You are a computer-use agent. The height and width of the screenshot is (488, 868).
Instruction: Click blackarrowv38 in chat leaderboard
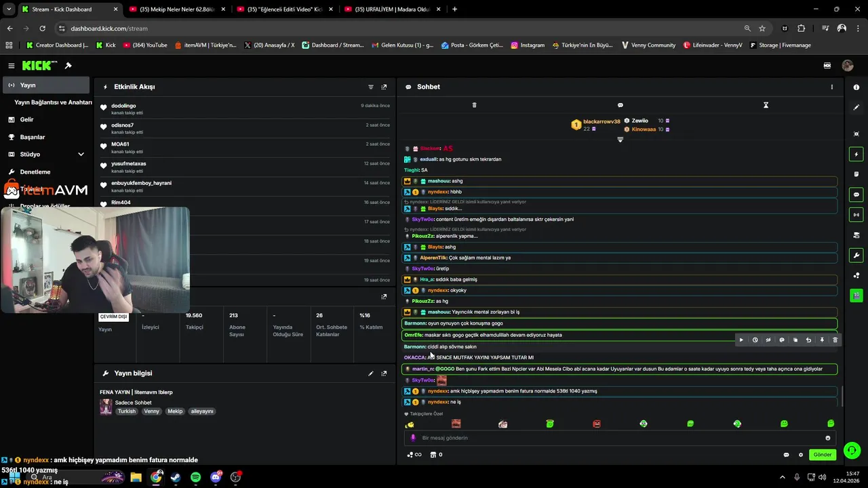(x=601, y=121)
